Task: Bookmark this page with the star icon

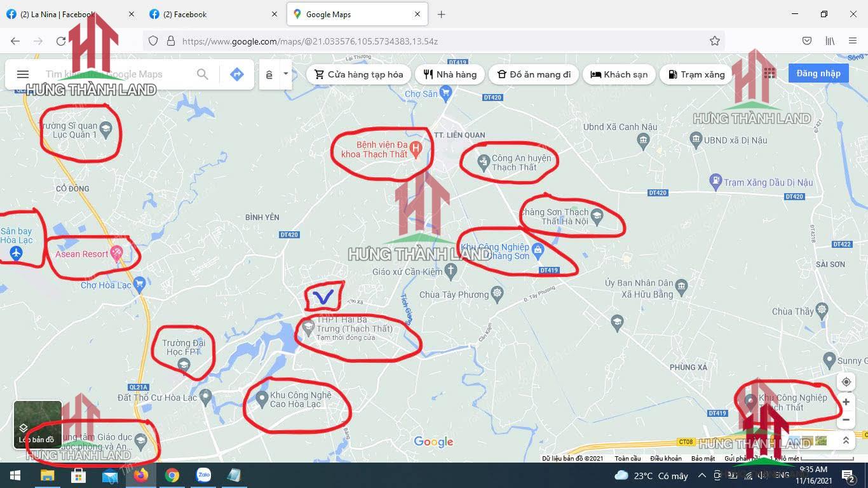Action: point(714,41)
